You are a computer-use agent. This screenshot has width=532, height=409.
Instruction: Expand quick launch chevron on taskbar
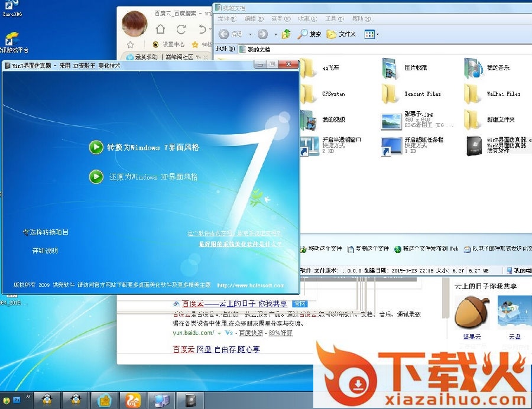pos(28,396)
